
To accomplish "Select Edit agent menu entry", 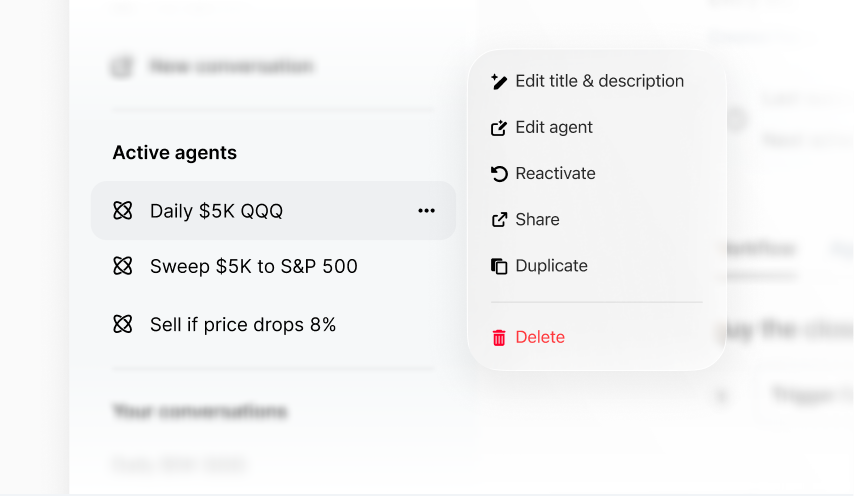I will coord(554,127).
